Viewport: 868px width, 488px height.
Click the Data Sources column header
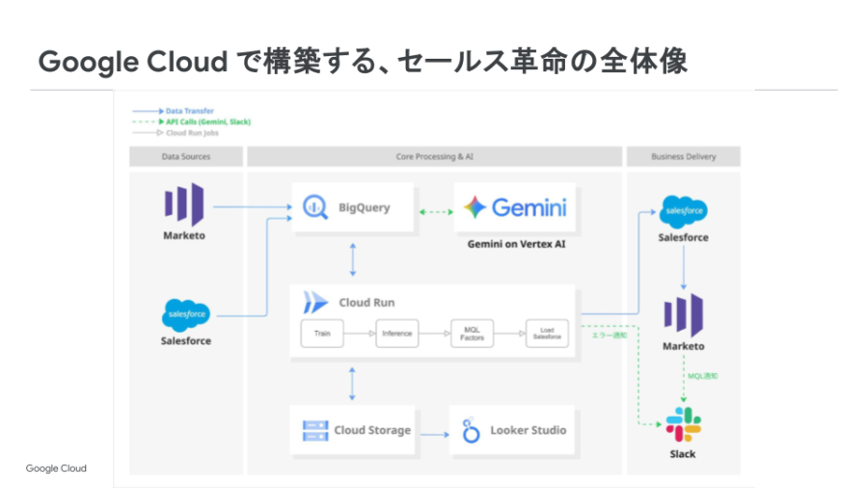[185, 156]
